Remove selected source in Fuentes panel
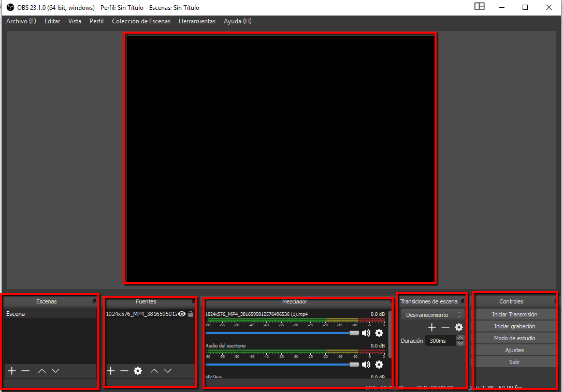 (124, 371)
